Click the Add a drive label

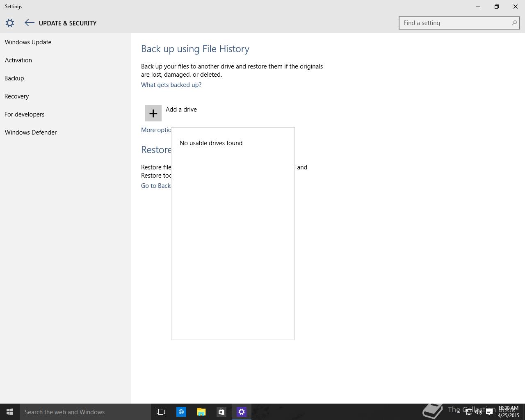(x=181, y=110)
